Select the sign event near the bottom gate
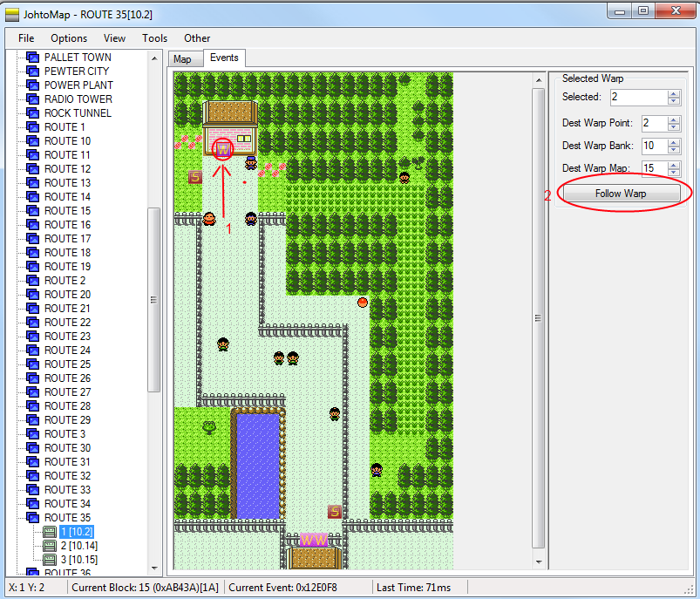Screen dimensions: 700x599 click(x=334, y=512)
